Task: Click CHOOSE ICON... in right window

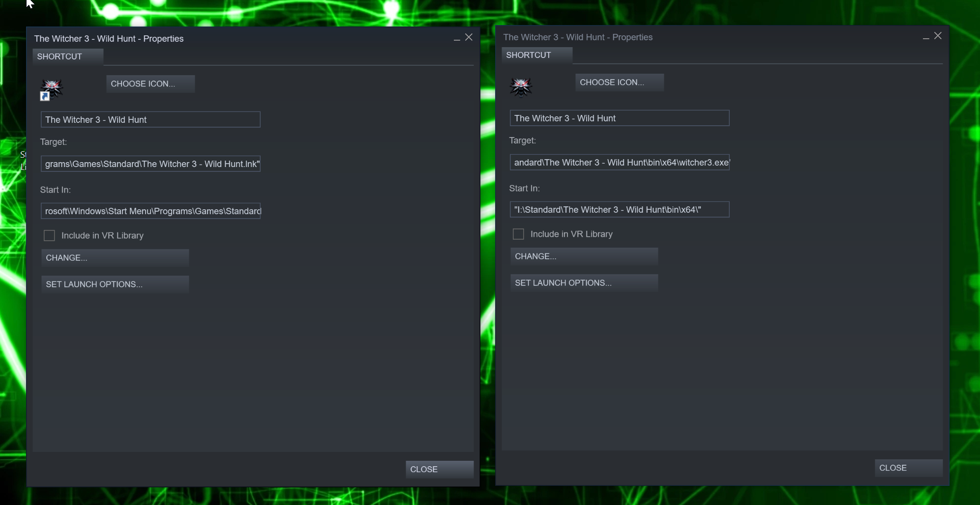Action: point(620,83)
